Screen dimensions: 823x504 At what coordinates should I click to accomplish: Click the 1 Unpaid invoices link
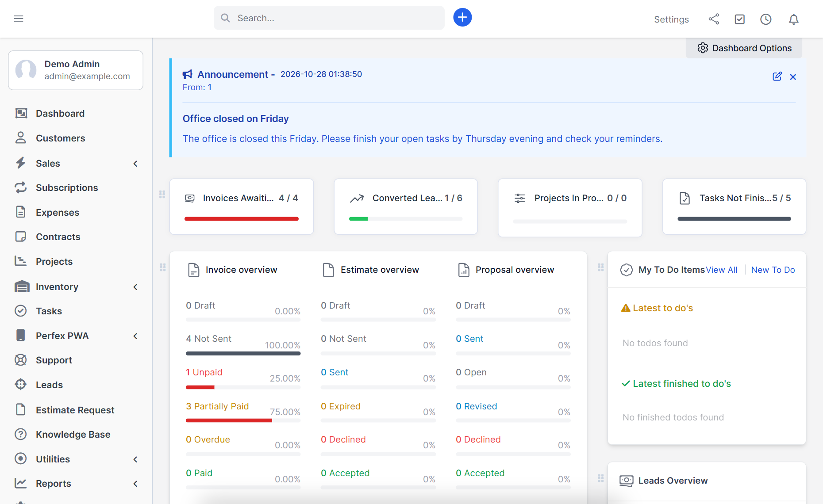(204, 372)
